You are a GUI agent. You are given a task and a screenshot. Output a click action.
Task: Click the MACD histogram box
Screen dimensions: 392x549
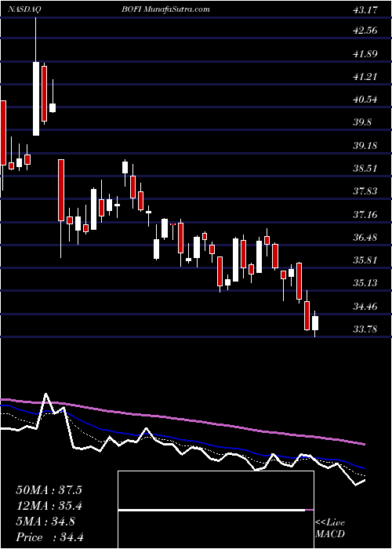point(216,510)
